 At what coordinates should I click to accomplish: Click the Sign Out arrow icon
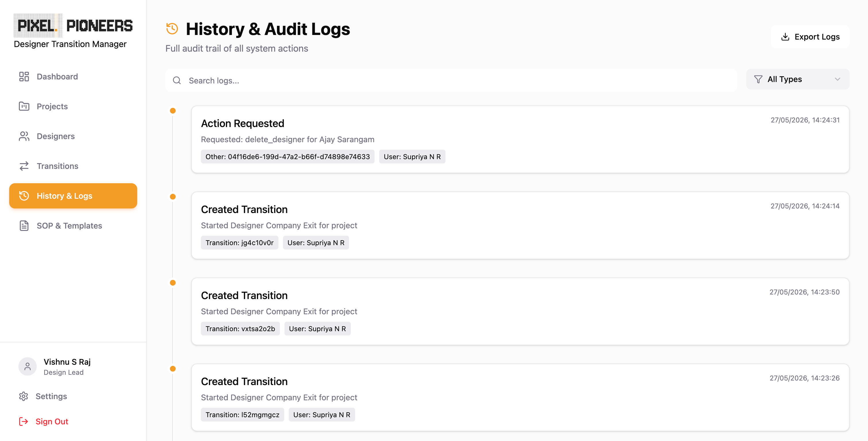point(24,422)
